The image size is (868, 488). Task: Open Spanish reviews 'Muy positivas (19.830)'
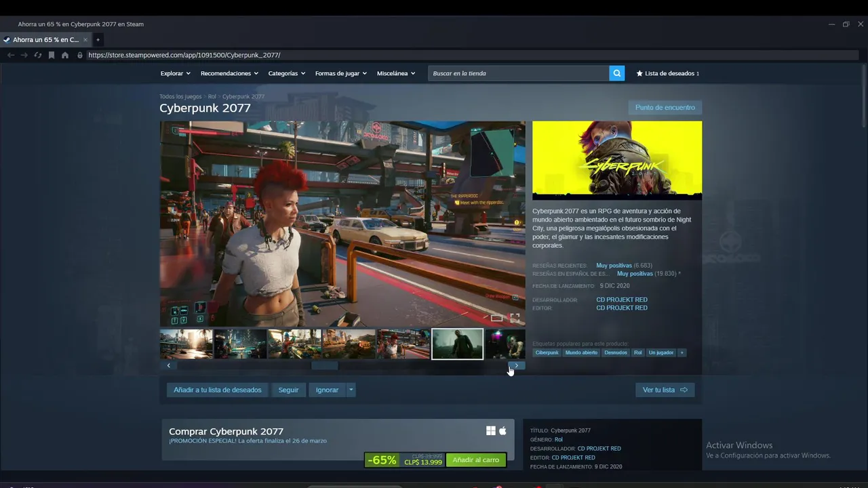click(647, 274)
